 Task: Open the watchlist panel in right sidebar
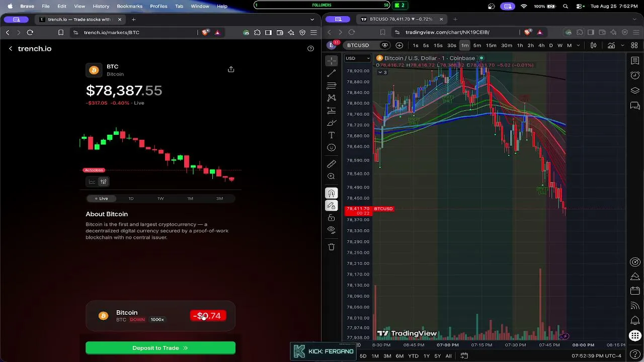coord(635,61)
